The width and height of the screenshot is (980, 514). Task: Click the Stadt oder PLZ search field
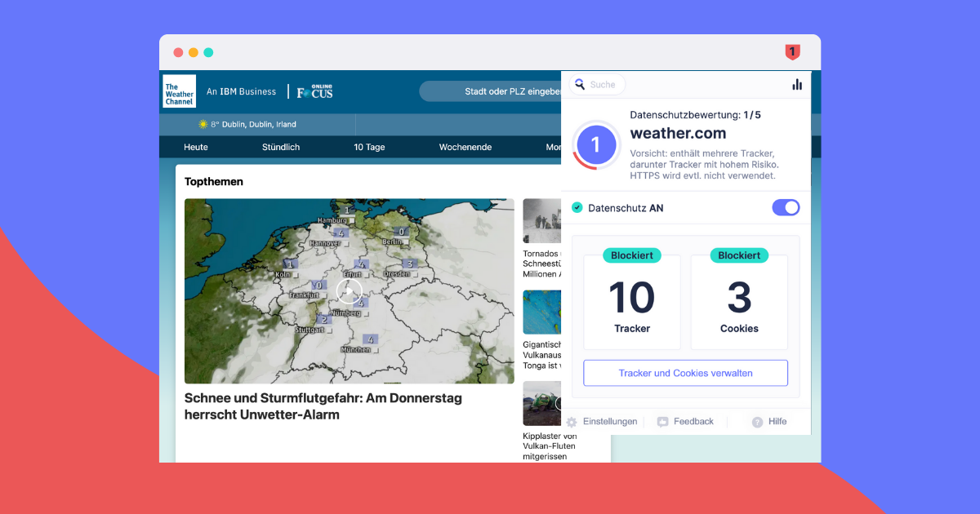pyautogui.click(x=490, y=91)
